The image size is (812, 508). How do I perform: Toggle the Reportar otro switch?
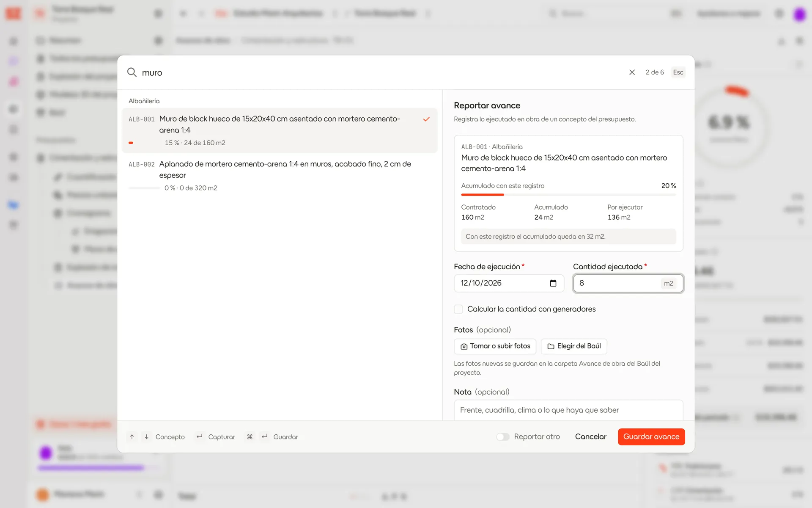(503, 437)
